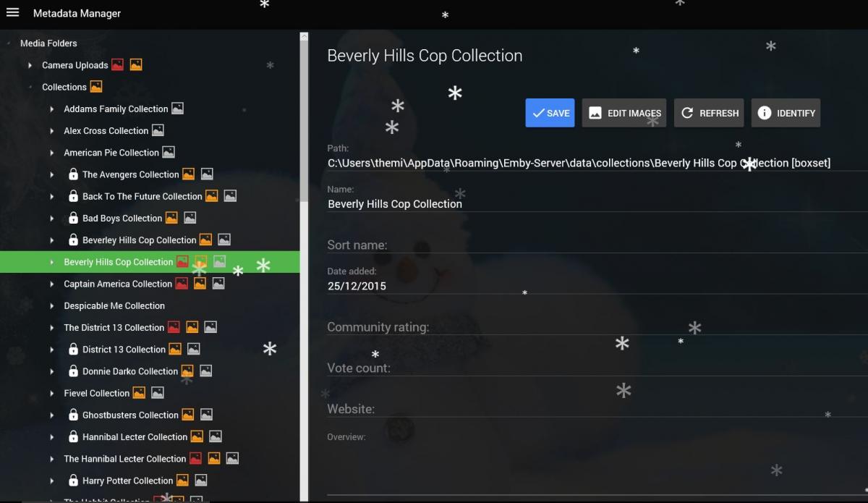Click lock icon on District 13 Collection
The width and height of the screenshot is (868, 503).
click(x=73, y=349)
